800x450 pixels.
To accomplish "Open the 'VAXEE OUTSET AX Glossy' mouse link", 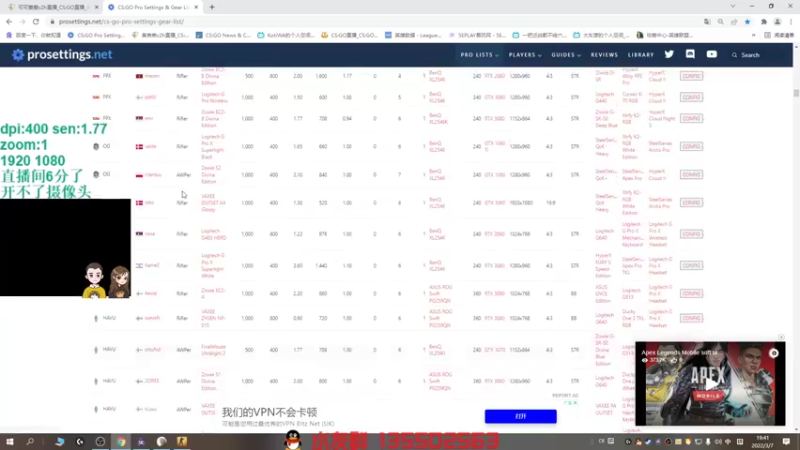I will [x=213, y=203].
